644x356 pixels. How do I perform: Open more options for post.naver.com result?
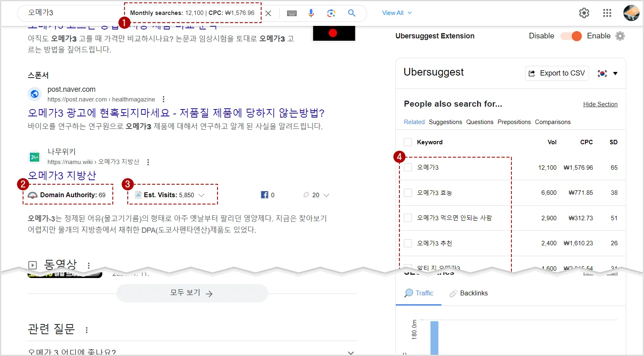click(163, 99)
